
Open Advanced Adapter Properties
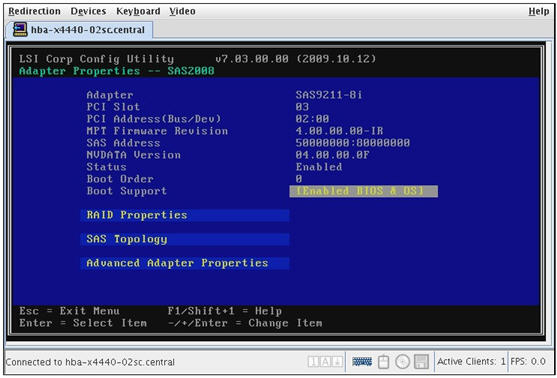pyautogui.click(x=185, y=264)
